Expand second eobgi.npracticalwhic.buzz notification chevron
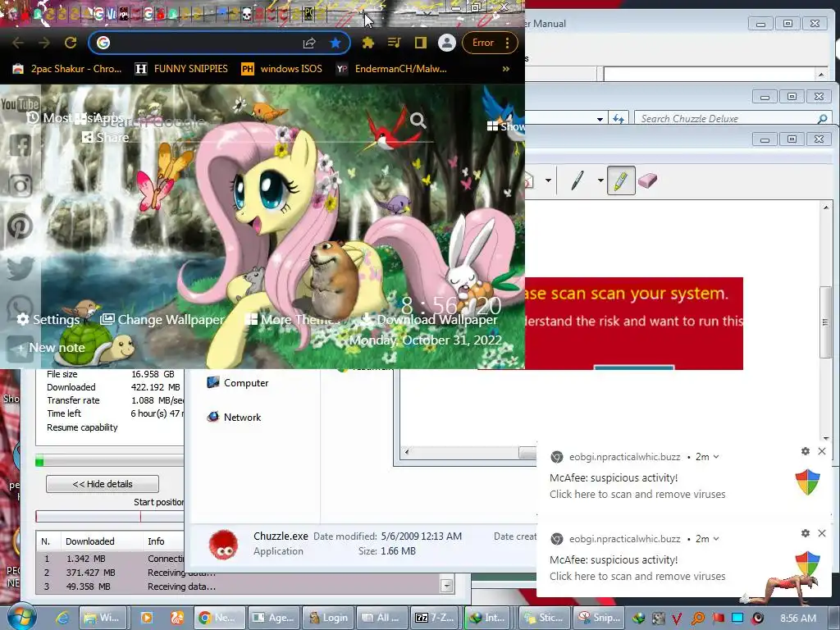 coord(716,539)
